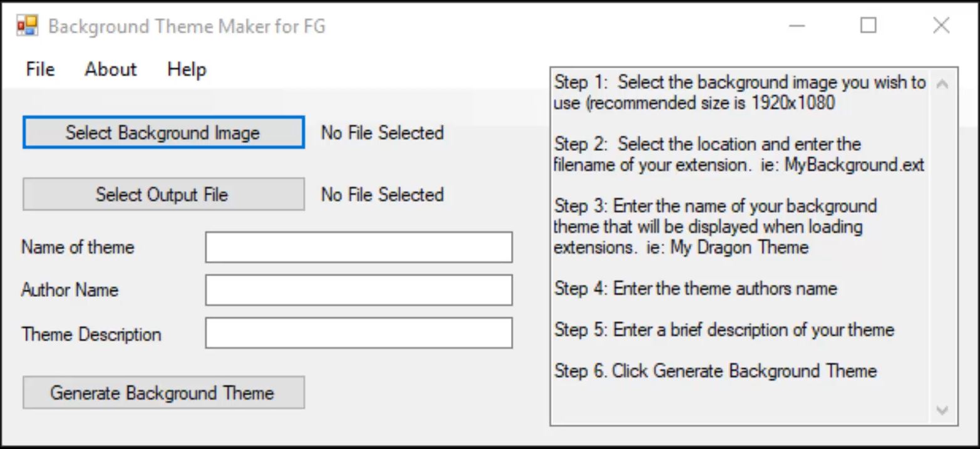
Task: Open the Help menu
Action: [187, 69]
